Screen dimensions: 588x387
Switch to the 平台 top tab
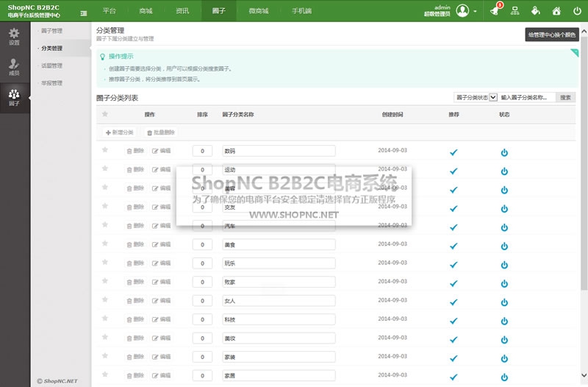click(110, 11)
